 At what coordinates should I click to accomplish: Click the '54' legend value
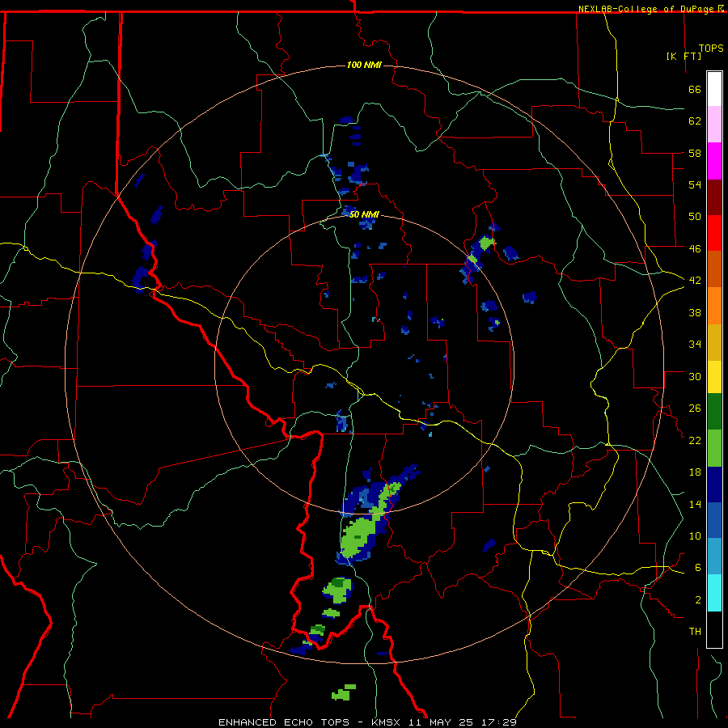point(695,184)
